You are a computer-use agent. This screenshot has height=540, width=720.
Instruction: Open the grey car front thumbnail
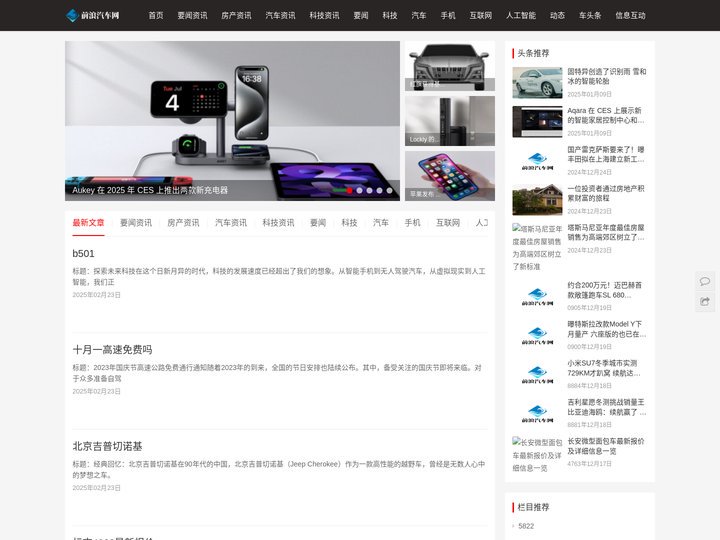450,66
